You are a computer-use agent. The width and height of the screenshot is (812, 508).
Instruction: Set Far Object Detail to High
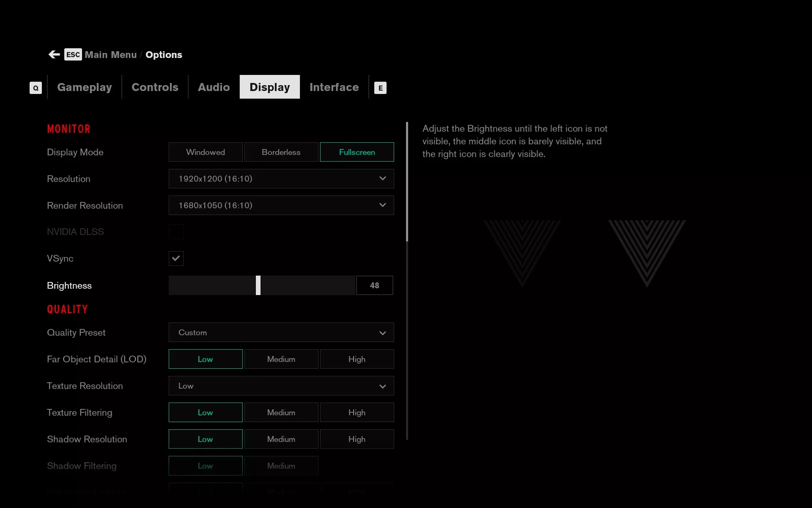click(357, 359)
